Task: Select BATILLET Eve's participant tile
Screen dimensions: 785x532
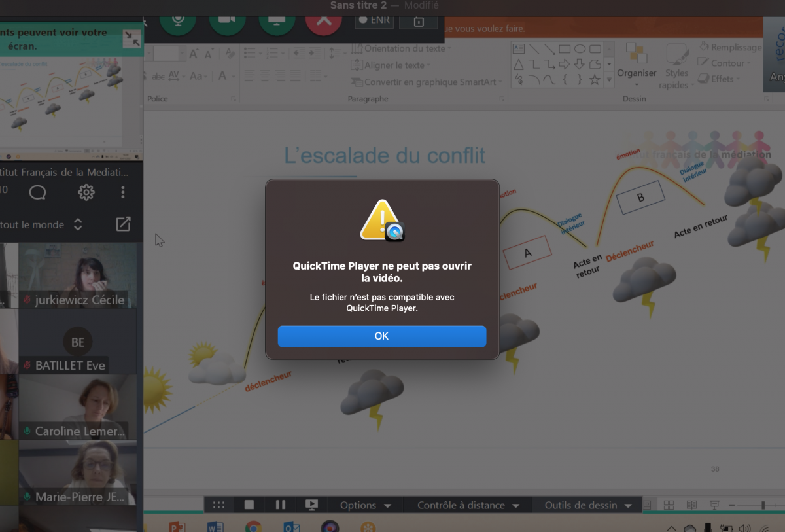Action: pyautogui.click(x=77, y=342)
